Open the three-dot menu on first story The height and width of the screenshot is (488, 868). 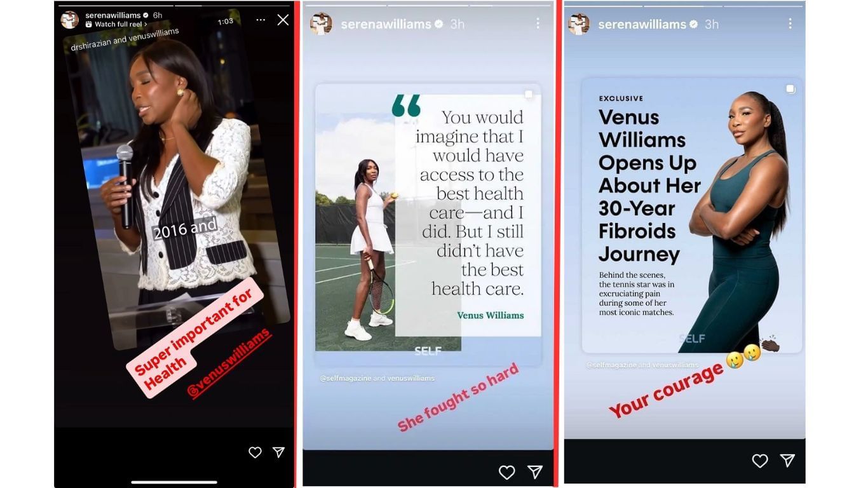[x=261, y=20]
